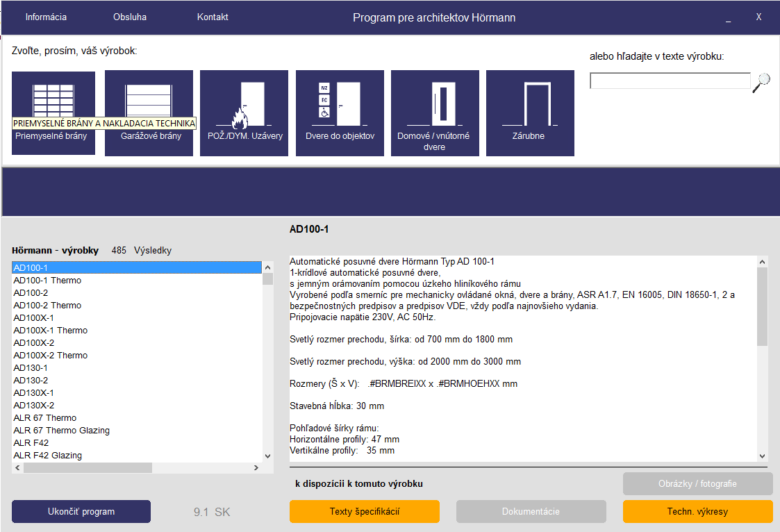Image resolution: width=780 pixels, height=532 pixels.
Task: Click the product list horizontal scrollbar right arrow
Action: (x=256, y=468)
